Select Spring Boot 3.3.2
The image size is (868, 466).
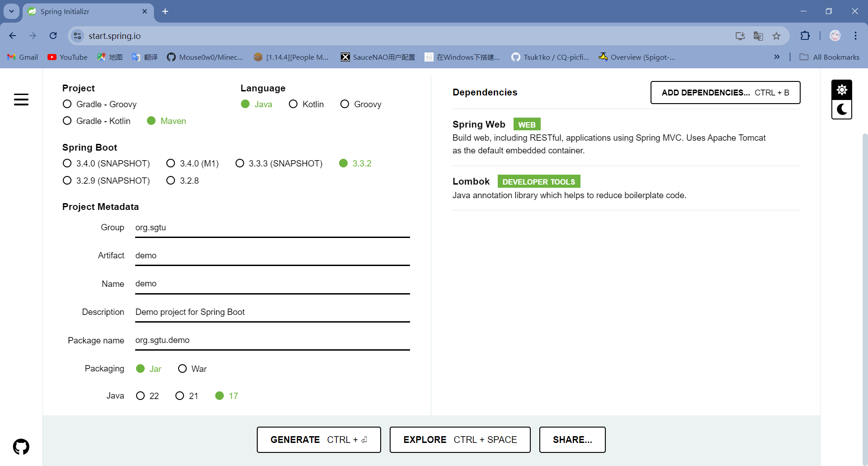coord(355,163)
